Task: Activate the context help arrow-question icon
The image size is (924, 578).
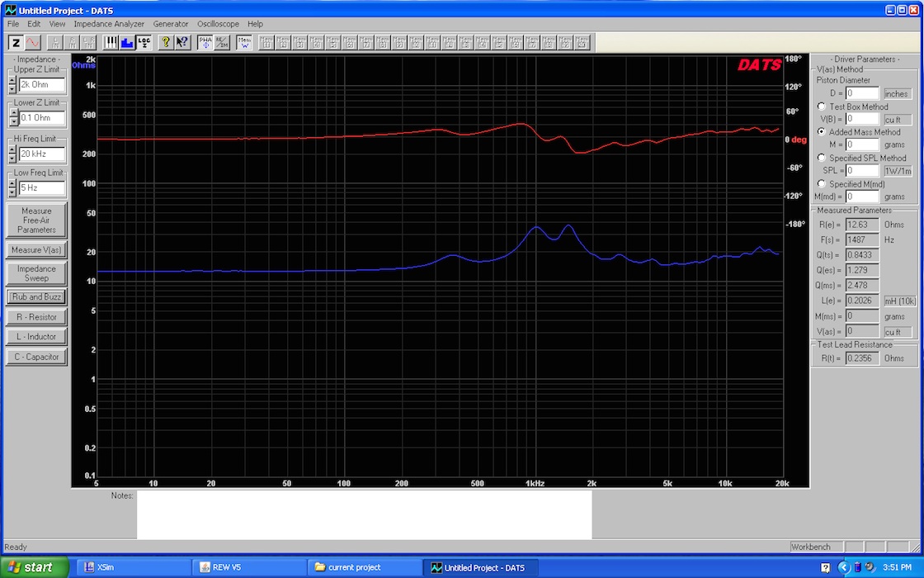Action: 182,42
